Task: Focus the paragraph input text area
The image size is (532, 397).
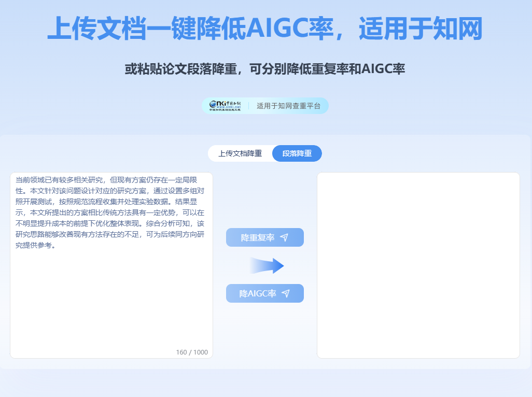Action: point(111,265)
